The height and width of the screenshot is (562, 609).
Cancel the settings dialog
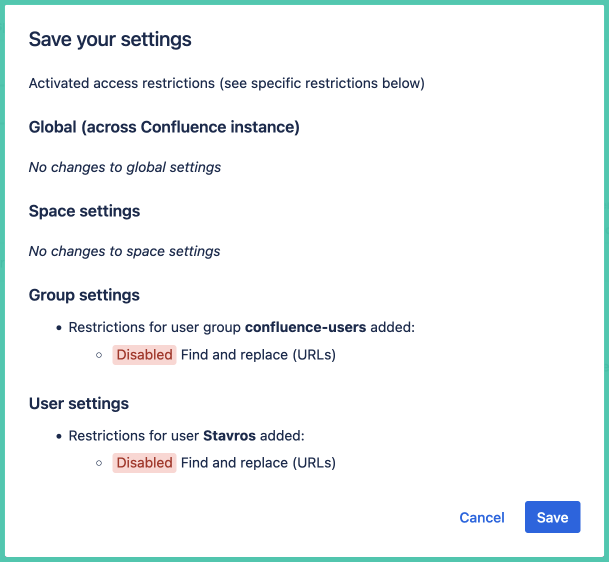point(481,517)
